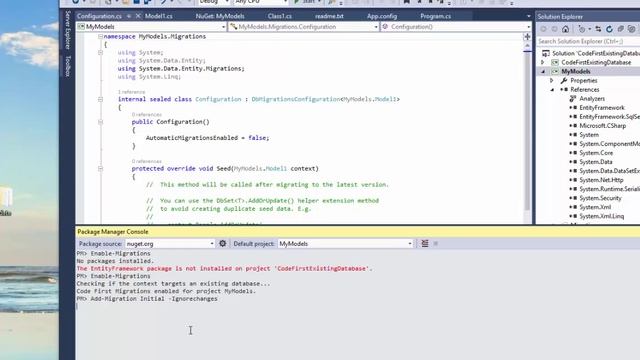Close the Configuration.cs tab

point(138,16)
